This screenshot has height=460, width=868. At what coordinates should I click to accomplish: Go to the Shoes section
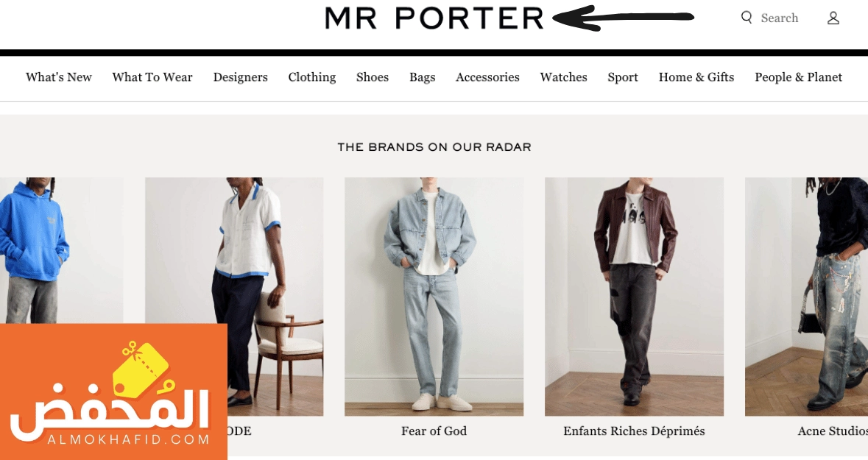(x=373, y=77)
